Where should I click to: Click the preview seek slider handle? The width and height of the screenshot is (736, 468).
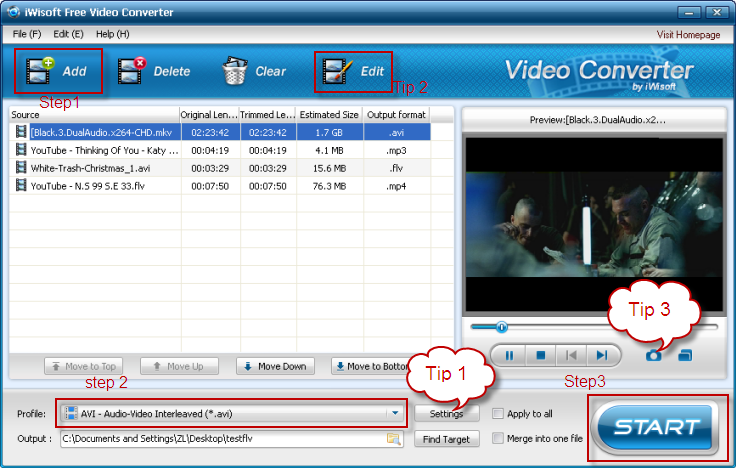501,327
